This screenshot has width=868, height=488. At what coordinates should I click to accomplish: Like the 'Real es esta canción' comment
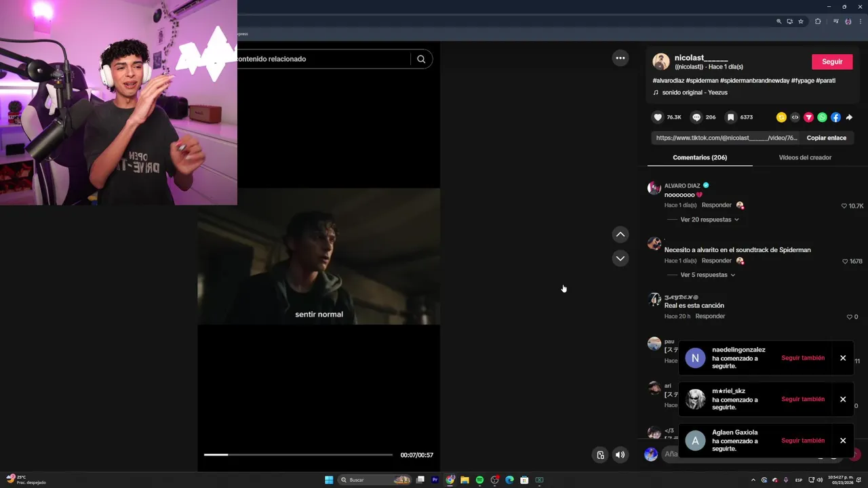[849, 317]
